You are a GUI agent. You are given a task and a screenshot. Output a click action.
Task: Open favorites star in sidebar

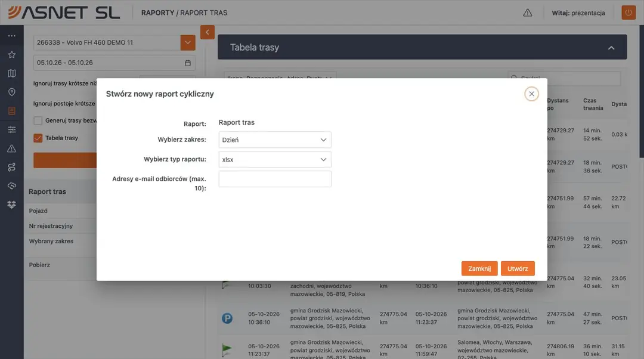pos(12,55)
